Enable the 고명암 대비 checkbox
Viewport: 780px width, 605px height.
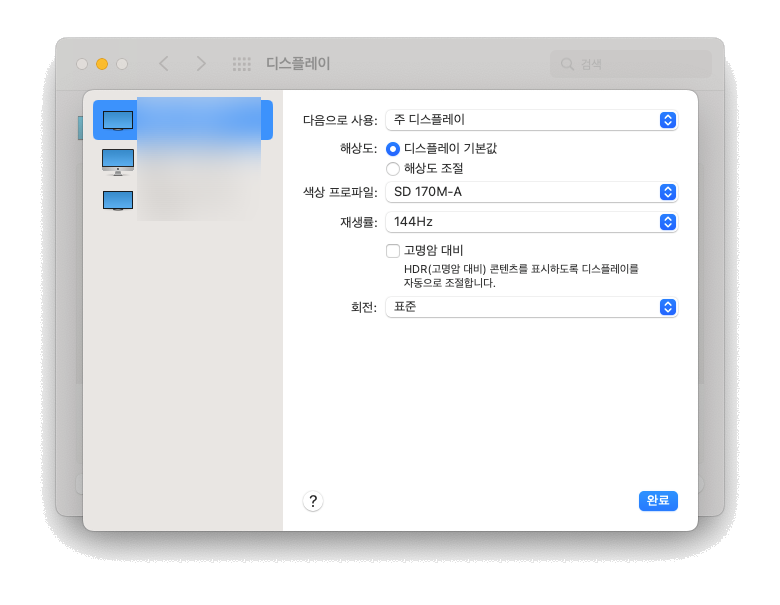pyautogui.click(x=392, y=250)
